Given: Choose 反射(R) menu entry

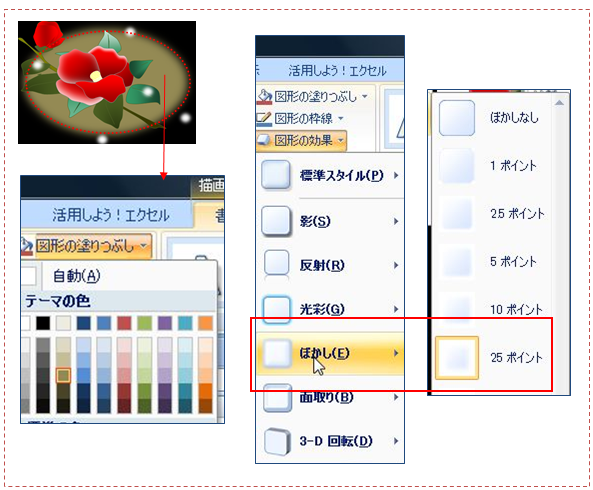Looking at the screenshot, I should click(330, 265).
